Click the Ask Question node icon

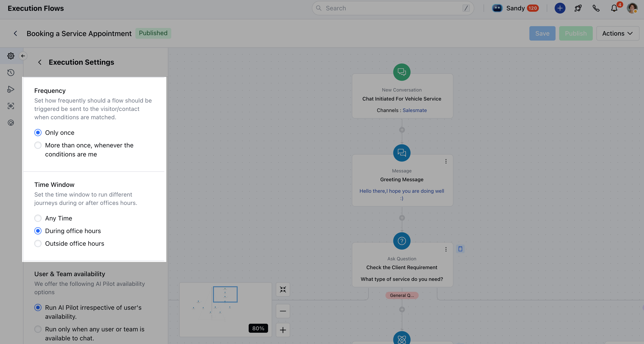[402, 241]
